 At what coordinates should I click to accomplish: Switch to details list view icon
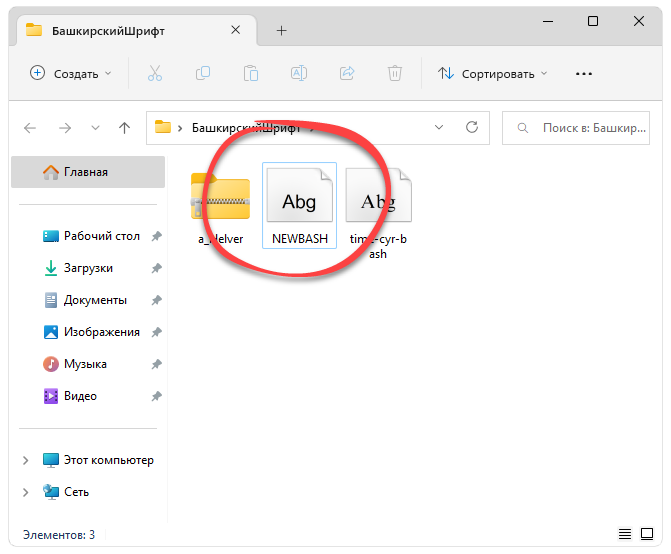pos(625,534)
